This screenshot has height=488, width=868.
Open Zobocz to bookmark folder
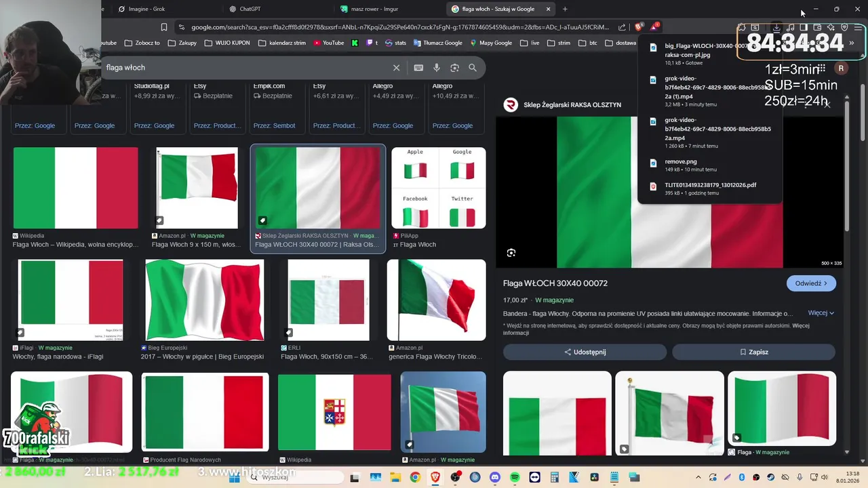[x=142, y=43]
